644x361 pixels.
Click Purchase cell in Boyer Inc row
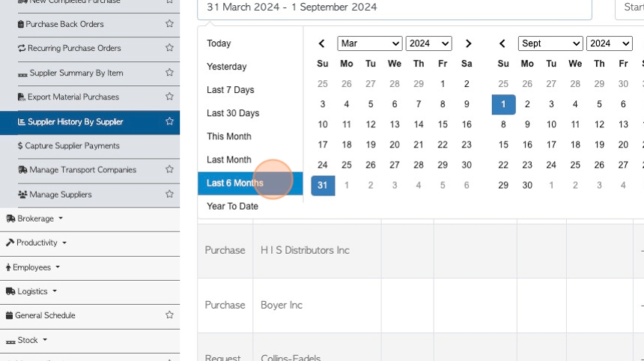[225, 305]
